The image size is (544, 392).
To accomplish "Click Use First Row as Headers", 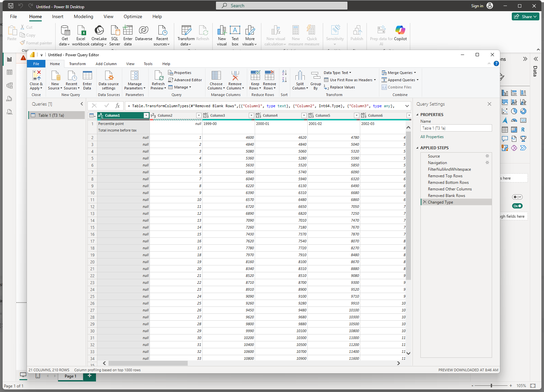I will pyautogui.click(x=350, y=80).
